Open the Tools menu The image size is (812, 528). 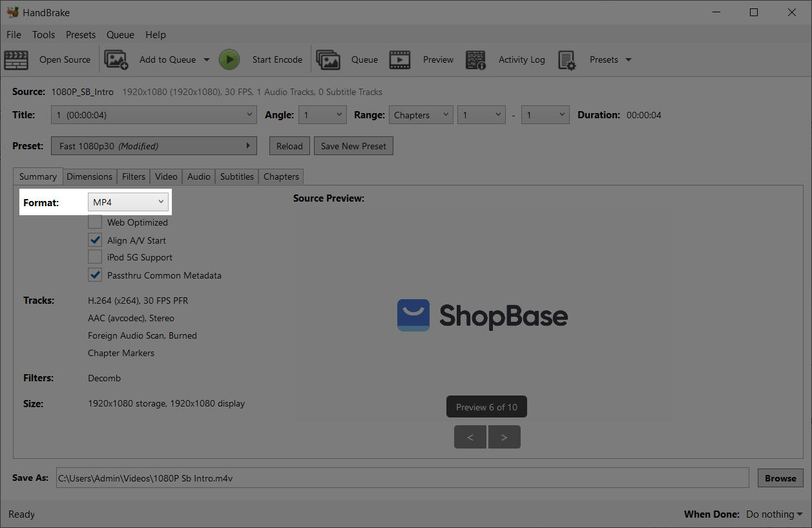44,35
